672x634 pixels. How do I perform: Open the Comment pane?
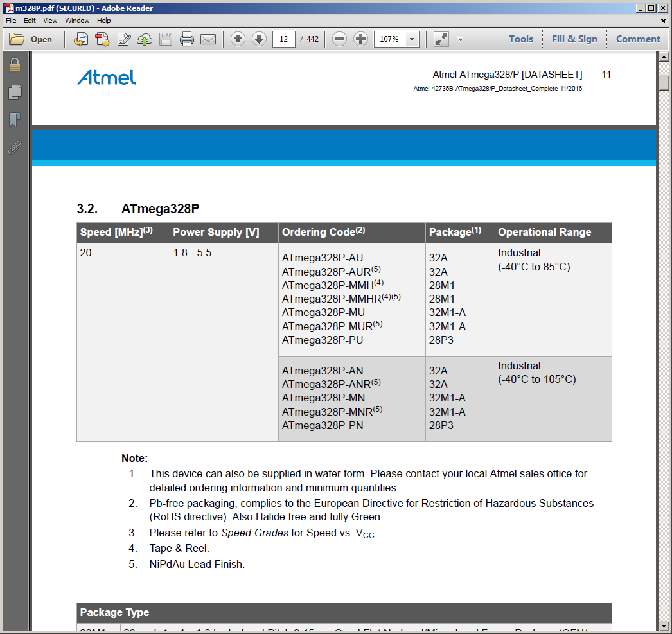click(638, 39)
